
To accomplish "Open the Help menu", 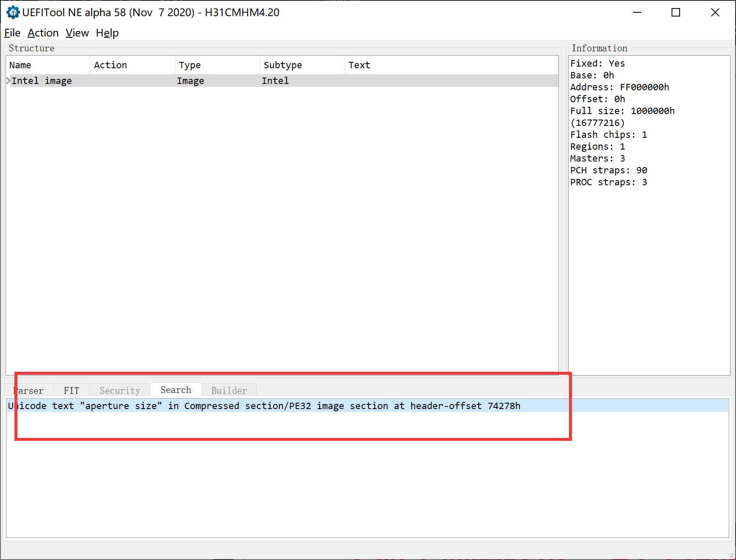I will click(x=107, y=33).
